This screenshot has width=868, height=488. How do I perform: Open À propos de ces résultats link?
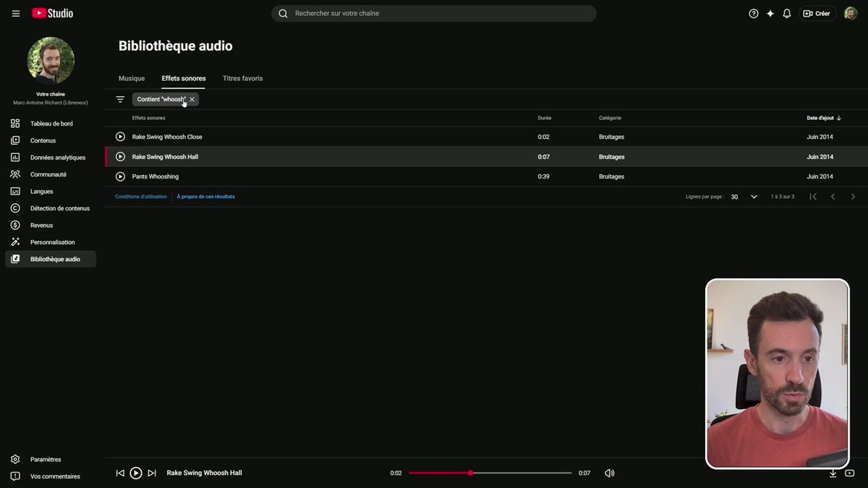pyautogui.click(x=206, y=197)
